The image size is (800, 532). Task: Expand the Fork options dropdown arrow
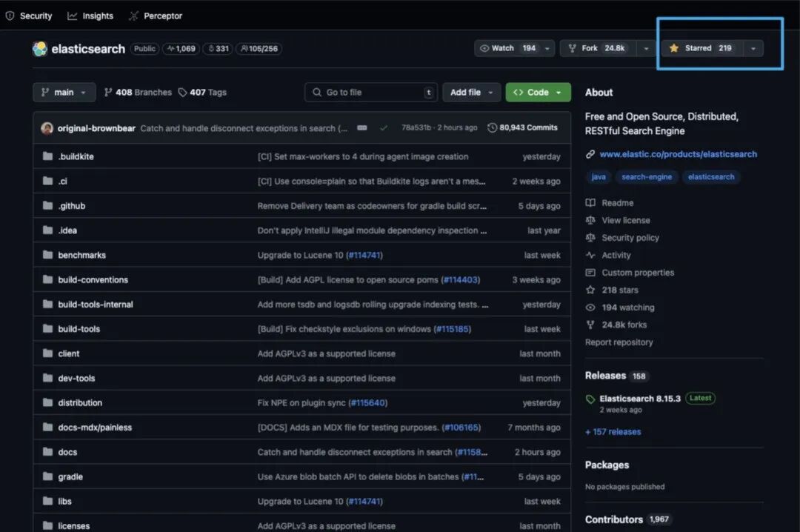pyautogui.click(x=646, y=48)
